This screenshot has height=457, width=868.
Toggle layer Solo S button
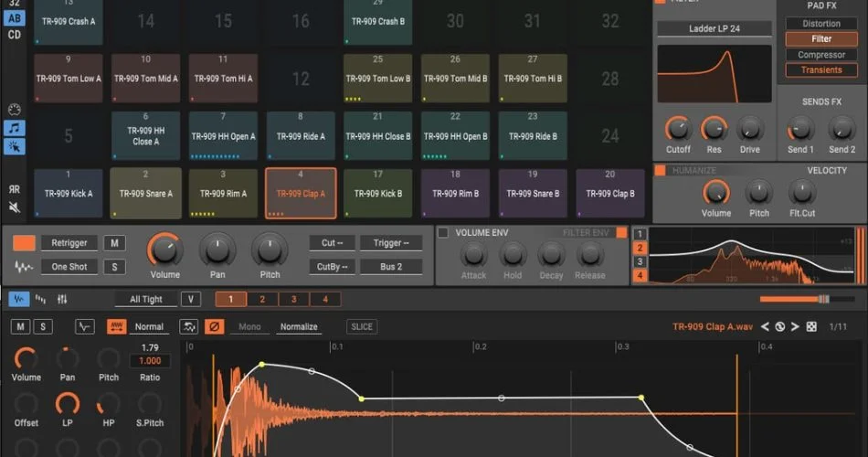[x=43, y=327]
